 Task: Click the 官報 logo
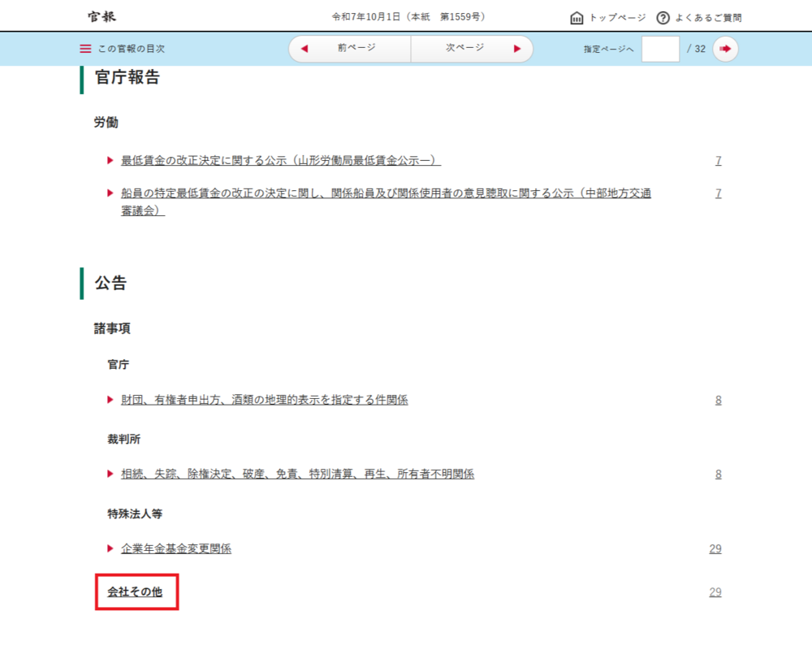coord(102,16)
